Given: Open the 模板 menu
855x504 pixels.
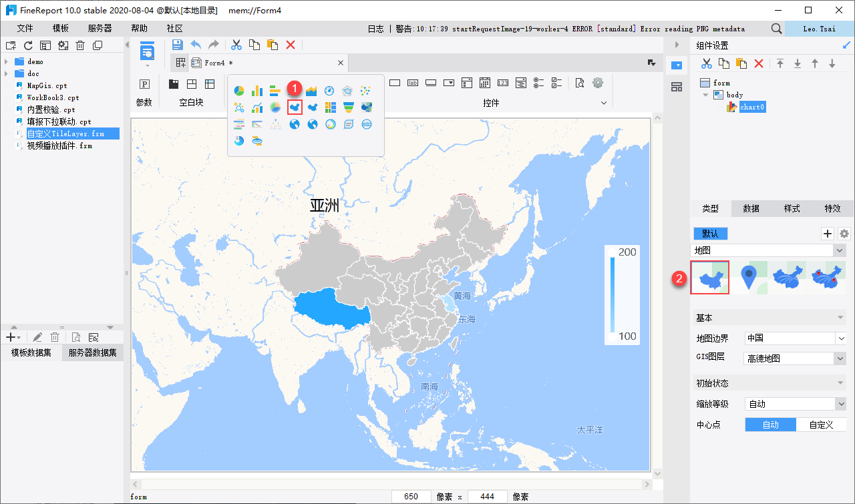Looking at the screenshot, I should click(x=61, y=29).
